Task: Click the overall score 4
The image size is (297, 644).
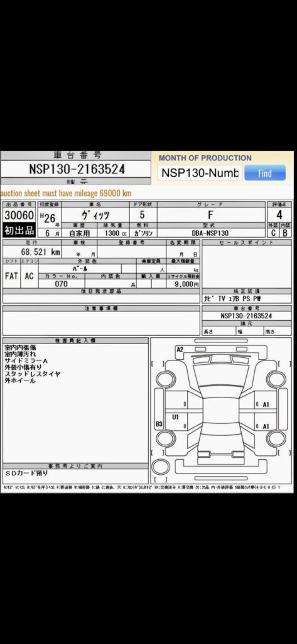Action: 279,215
